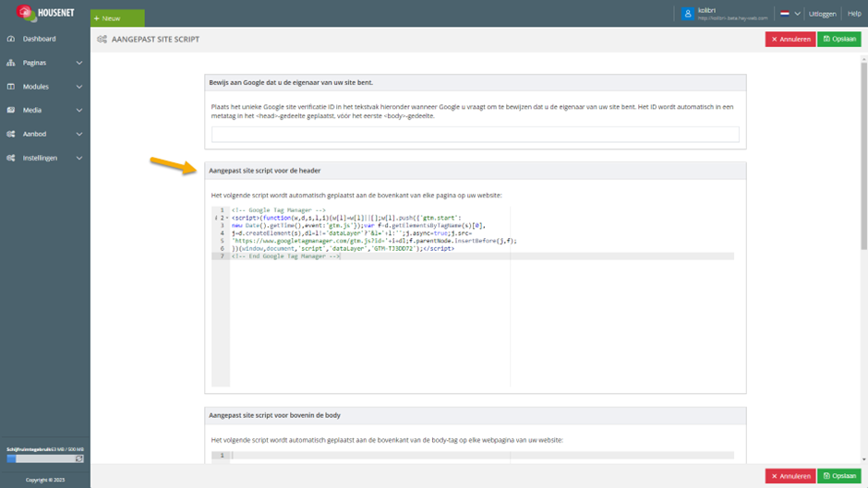Screen dimensions: 868x488
Task: Click the Aanbod icon in sidebar
Action: tap(11, 134)
